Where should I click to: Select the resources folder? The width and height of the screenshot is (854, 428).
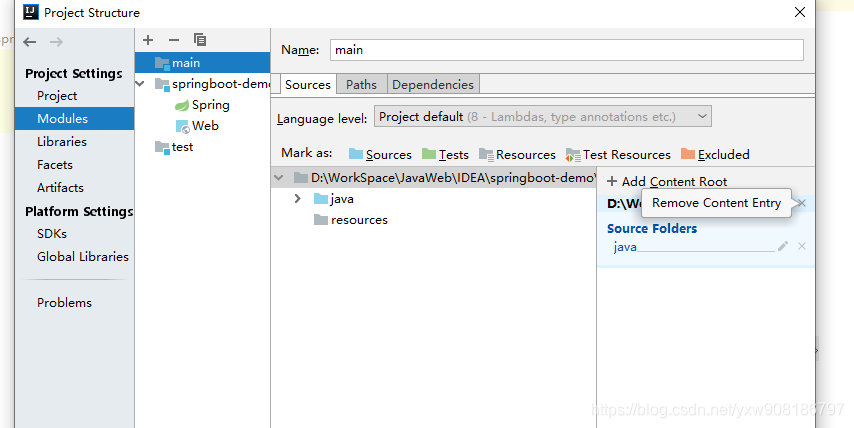pos(351,220)
